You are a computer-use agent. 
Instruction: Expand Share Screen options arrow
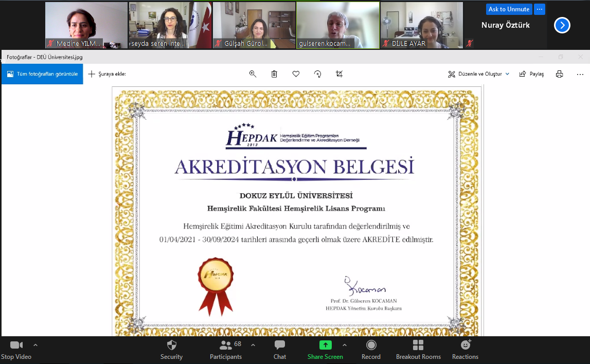pyautogui.click(x=345, y=345)
